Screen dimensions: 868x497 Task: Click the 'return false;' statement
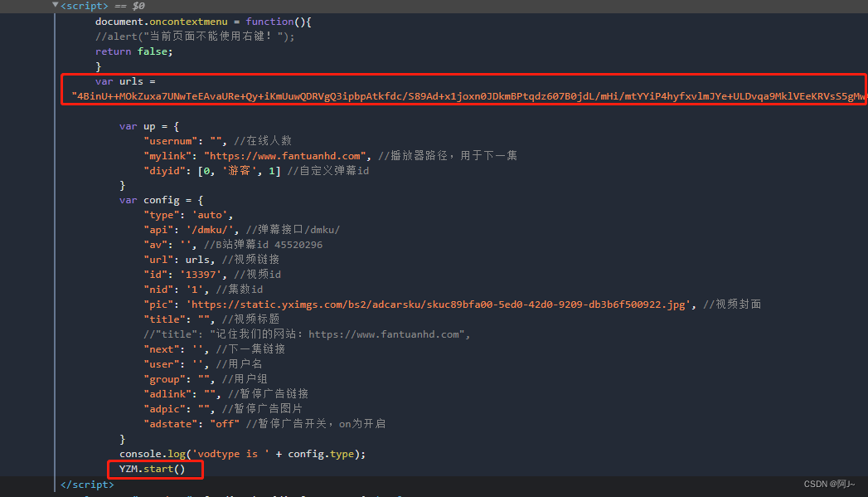[134, 51]
